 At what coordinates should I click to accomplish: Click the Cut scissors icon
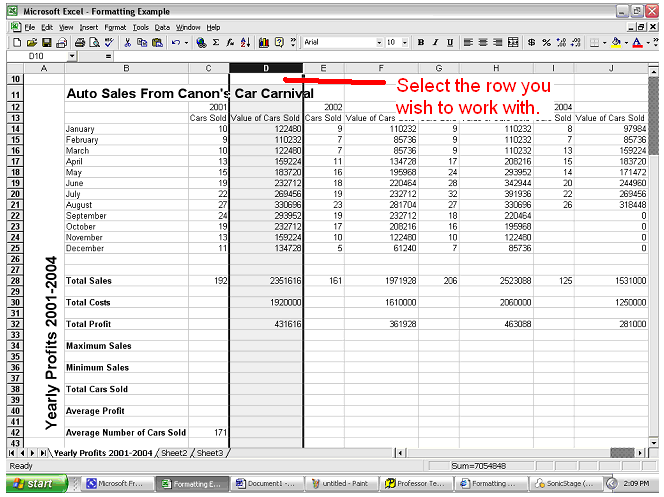[x=126, y=43]
